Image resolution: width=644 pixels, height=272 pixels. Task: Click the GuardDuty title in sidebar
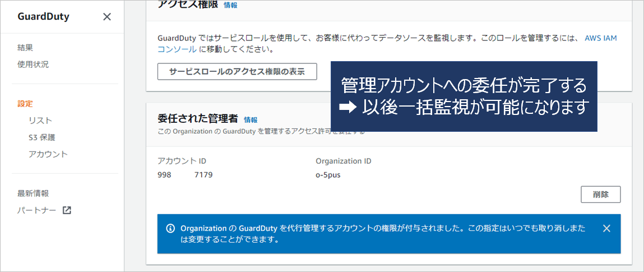point(43,16)
